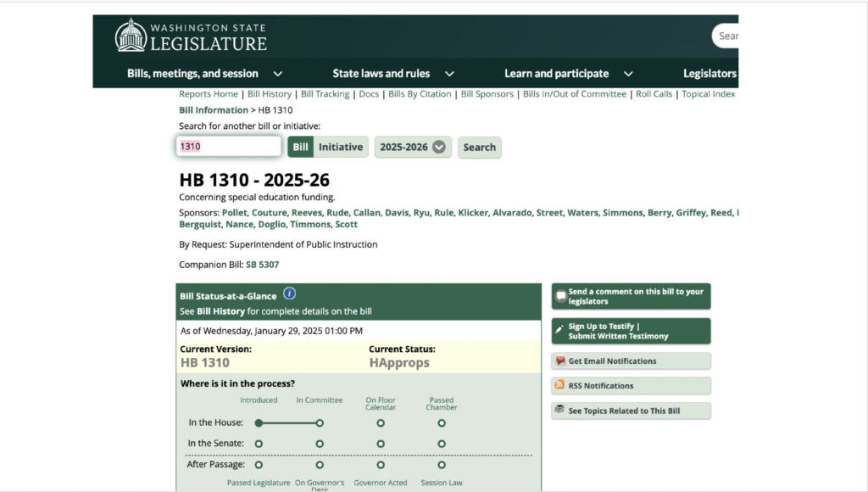Open the Bill Status-at-a-Glance info icon
Image resolution: width=868 pixels, height=492 pixels.
[290, 294]
